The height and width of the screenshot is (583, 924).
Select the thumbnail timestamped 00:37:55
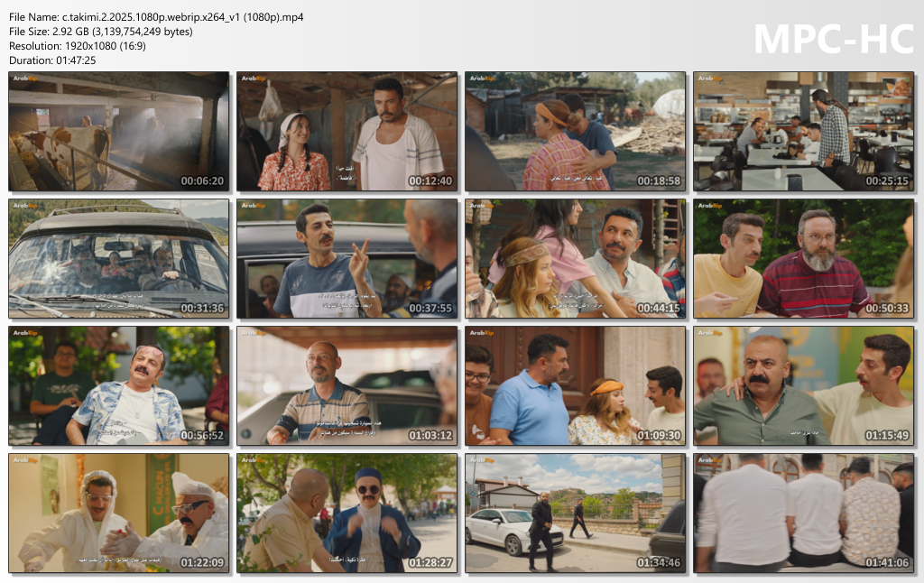[347, 259]
